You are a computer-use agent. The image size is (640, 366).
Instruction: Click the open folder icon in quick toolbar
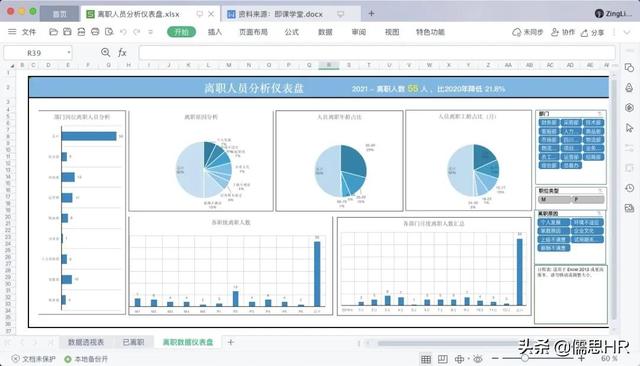(x=53, y=32)
